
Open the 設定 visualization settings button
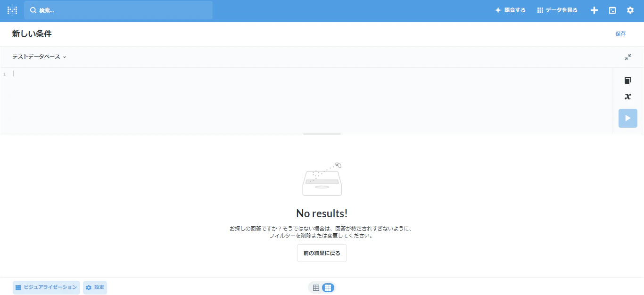(95, 287)
